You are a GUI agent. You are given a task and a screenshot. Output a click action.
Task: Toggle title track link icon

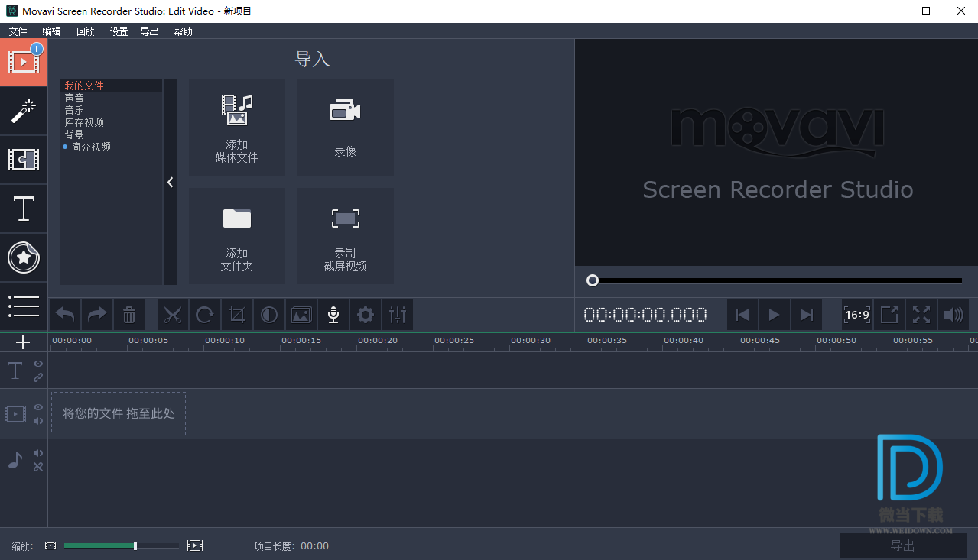pyautogui.click(x=38, y=377)
